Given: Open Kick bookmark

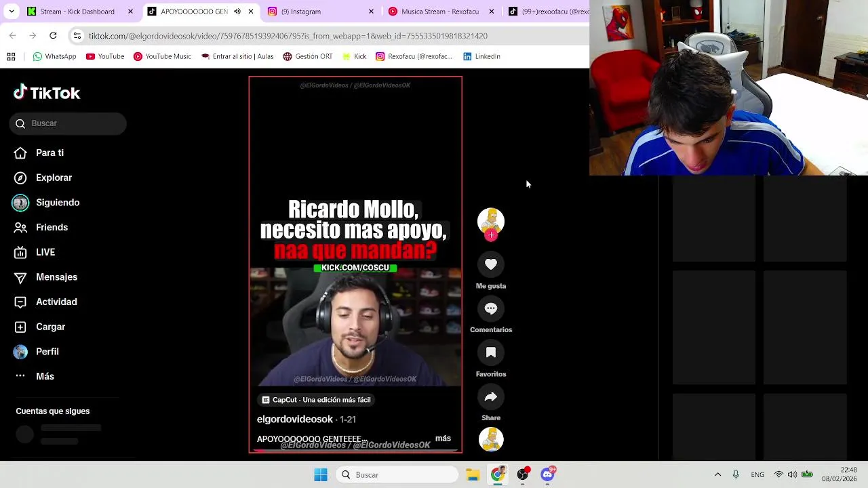Looking at the screenshot, I should pyautogui.click(x=354, y=57).
